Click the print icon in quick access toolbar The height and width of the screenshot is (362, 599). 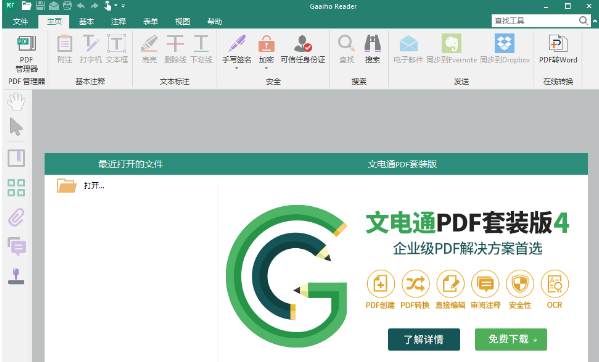coord(67,6)
